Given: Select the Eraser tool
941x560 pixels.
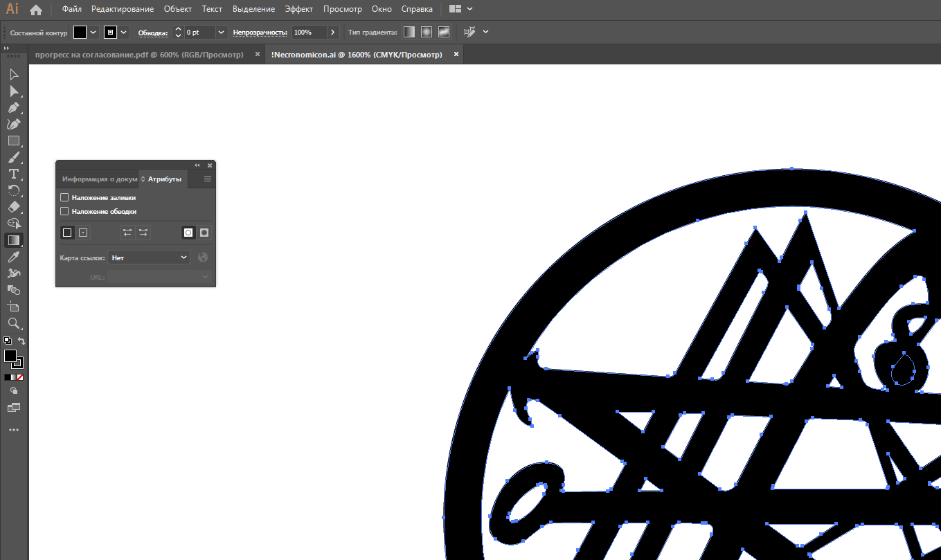Looking at the screenshot, I should click(x=14, y=207).
